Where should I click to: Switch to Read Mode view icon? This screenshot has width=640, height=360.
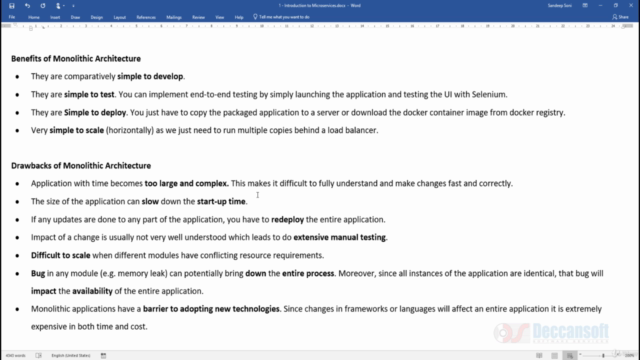point(539,356)
